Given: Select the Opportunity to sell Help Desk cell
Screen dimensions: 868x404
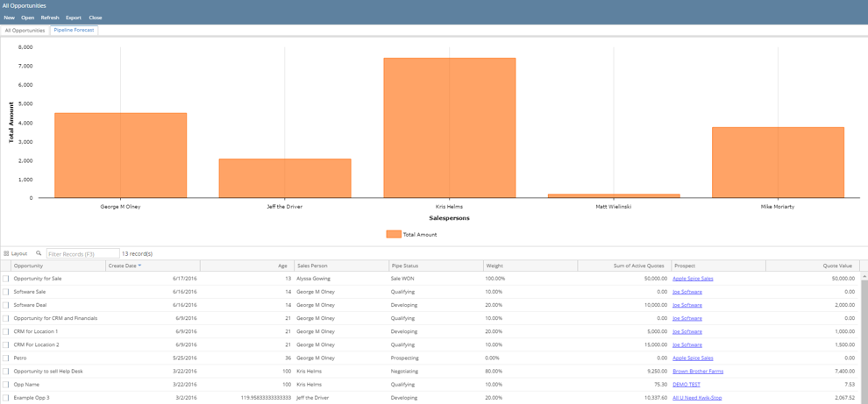Looking at the screenshot, I should click(48, 372).
